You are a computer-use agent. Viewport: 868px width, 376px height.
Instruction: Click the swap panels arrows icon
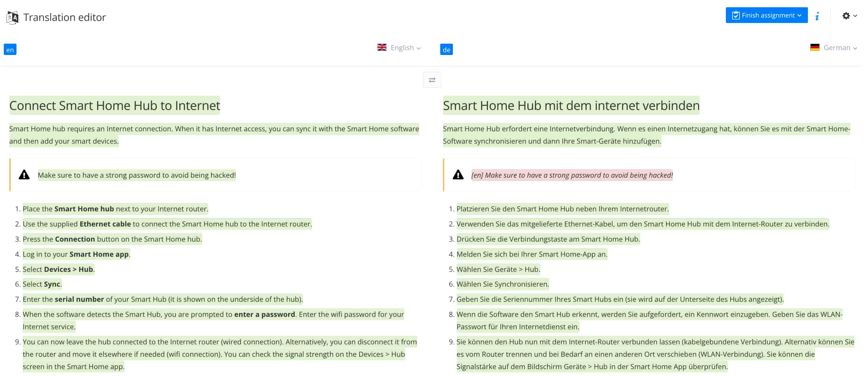[x=432, y=80]
